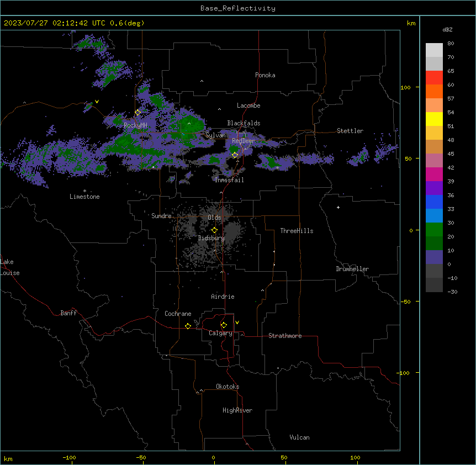Click the purple 36-39 dBZ legend band

[x=434, y=188]
